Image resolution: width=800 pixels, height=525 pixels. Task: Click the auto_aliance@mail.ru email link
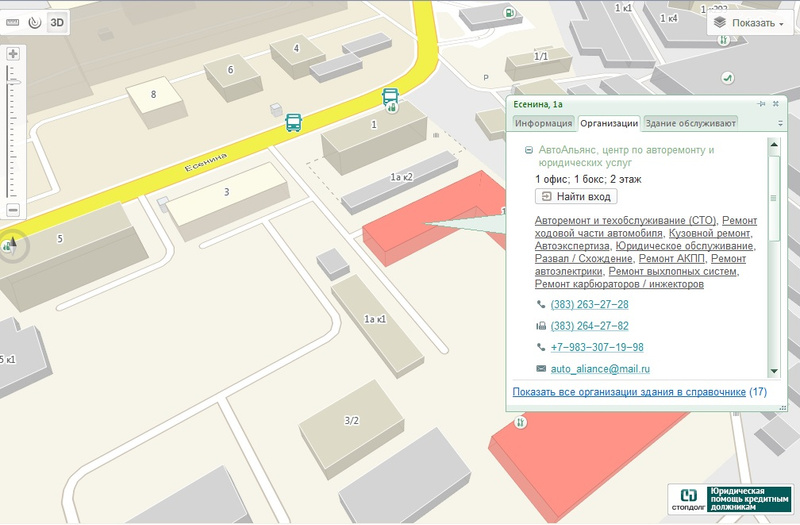(600, 369)
